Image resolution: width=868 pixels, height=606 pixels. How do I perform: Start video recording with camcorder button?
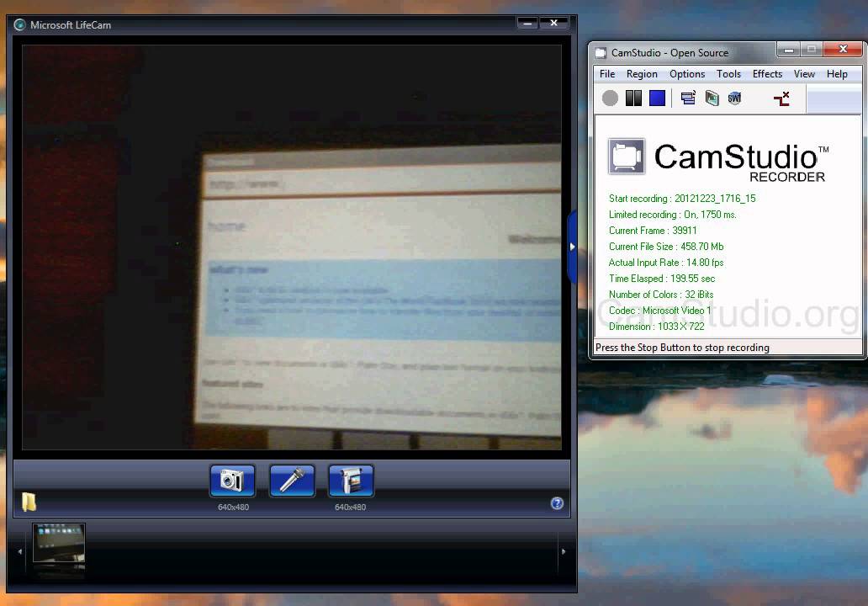coord(351,480)
